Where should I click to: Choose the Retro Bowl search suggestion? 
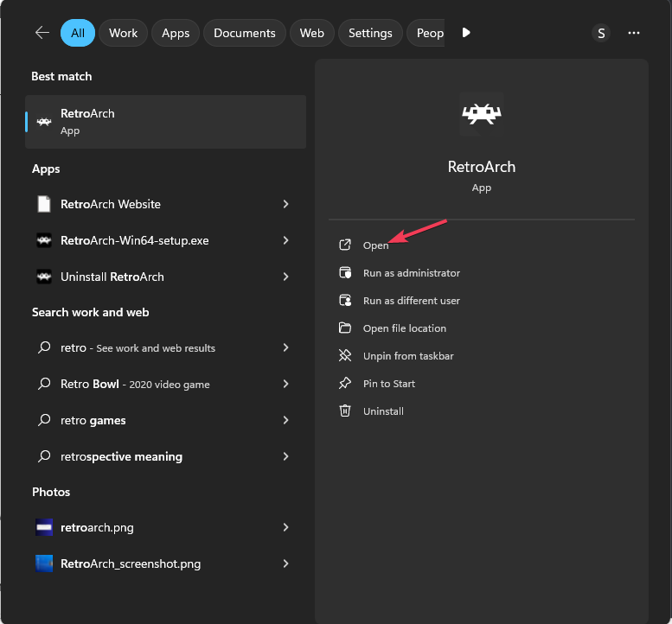tap(165, 384)
